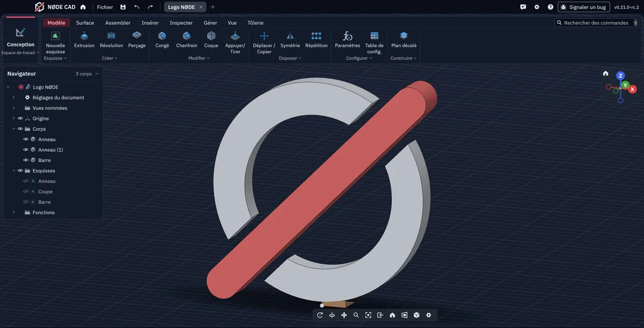Screen dimensions: 644x328
Task: Collapse the Logo NØDE root node
Action: (8, 87)
